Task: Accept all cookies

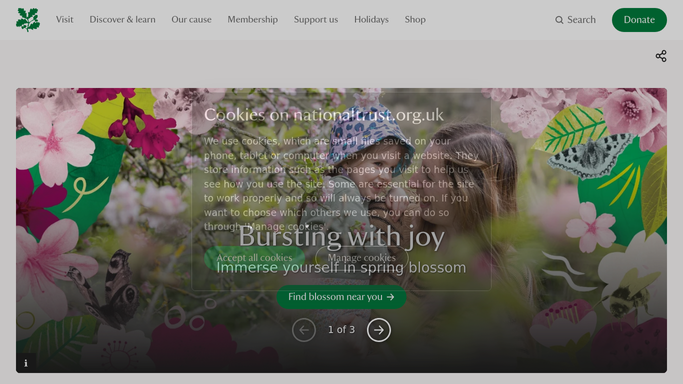Action: [254, 258]
